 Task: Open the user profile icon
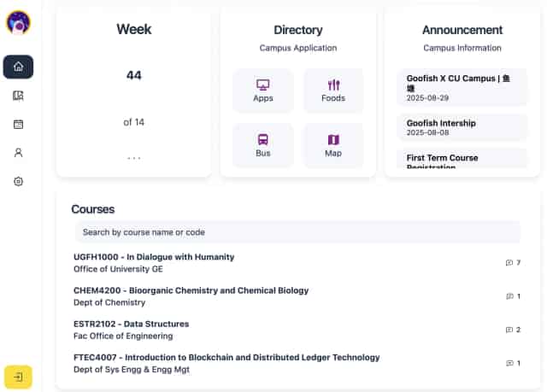tap(18, 153)
